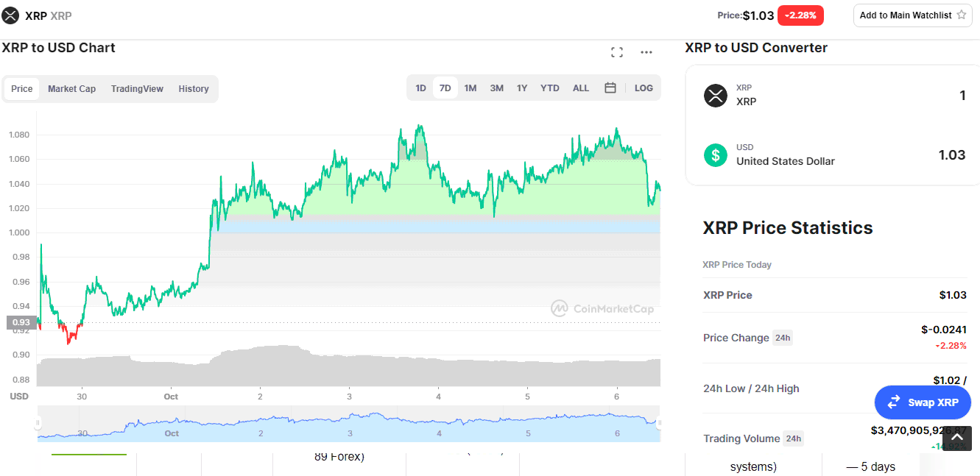This screenshot has height=476, width=980.
Task: Click the 0.93 price label on y-axis
Action: (21, 322)
